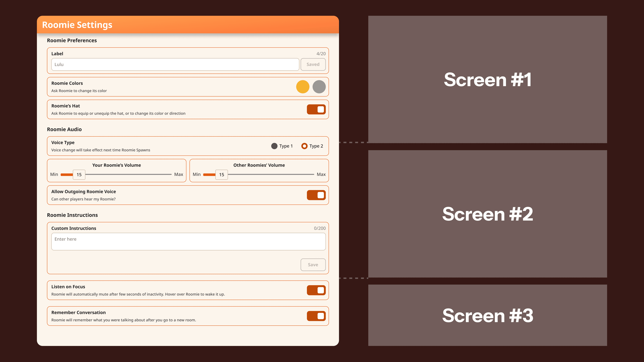The image size is (644, 362).
Task: Select the gray Roomie color swatch
Action: pyautogui.click(x=319, y=87)
